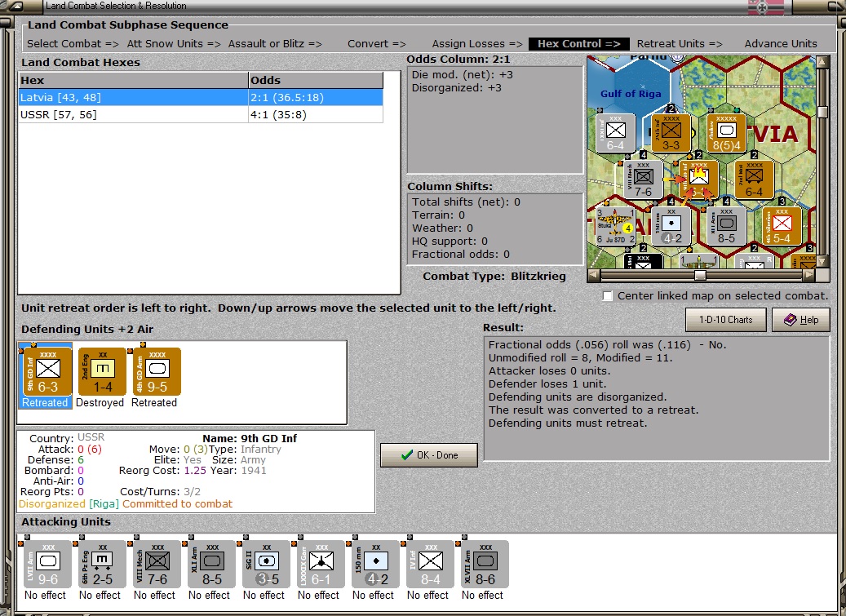Click the 4th Siberian 5-4 counter on map

[782, 227]
